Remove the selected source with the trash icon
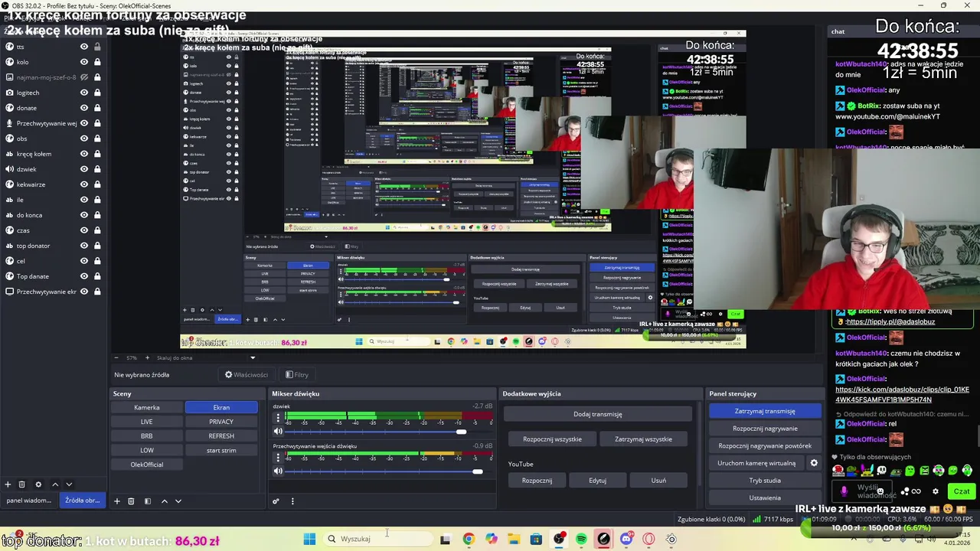The height and width of the screenshot is (551, 980). point(21,484)
